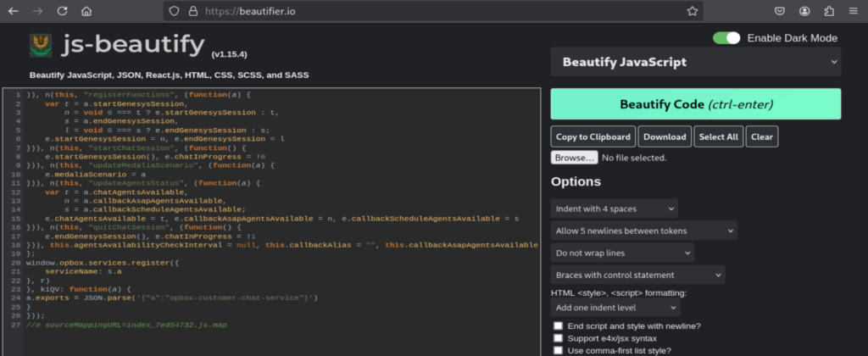Image resolution: width=868 pixels, height=356 pixels.
Task: Click the 'No file selected.' label
Action: 634,158
